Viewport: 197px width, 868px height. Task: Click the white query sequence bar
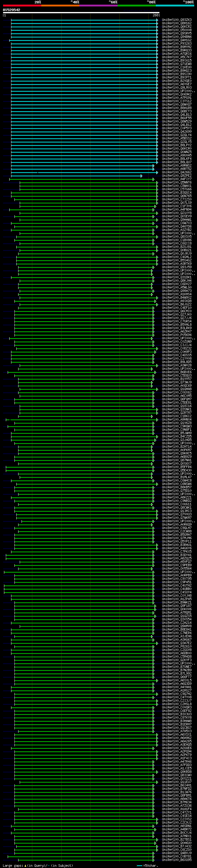pos(81,12)
